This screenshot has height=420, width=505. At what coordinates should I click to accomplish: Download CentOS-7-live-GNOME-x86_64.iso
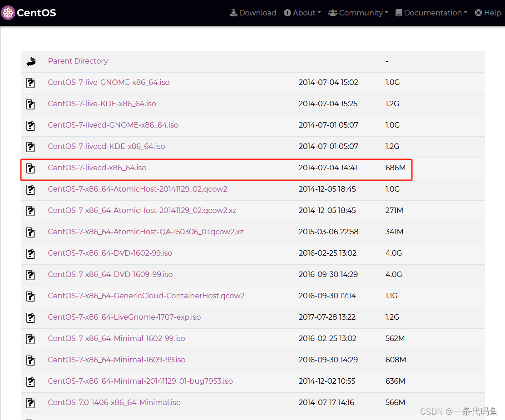coord(109,82)
